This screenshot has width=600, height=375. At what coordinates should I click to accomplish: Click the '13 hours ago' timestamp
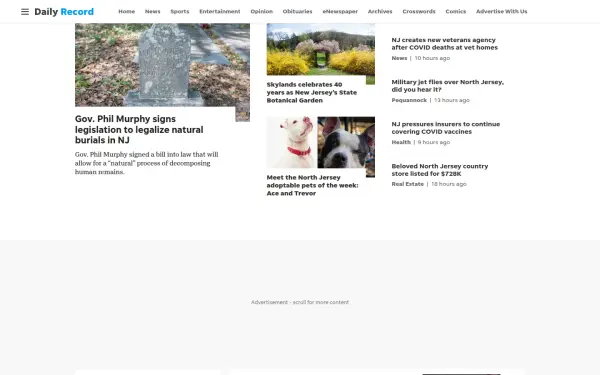(x=452, y=100)
